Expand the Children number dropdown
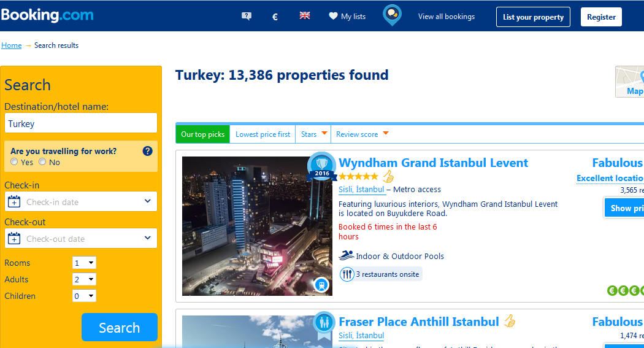The image size is (644, 348). 84,296
